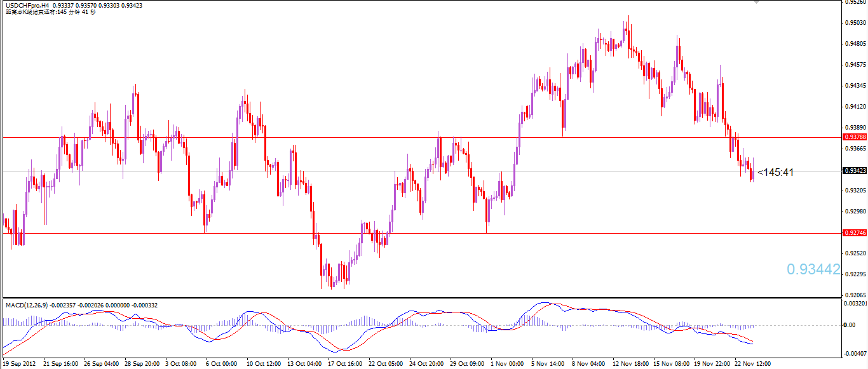The width and height of the screenshot is (868, 369).
Task: Click the 0.93205 price axis value
Action: (855, 191)
